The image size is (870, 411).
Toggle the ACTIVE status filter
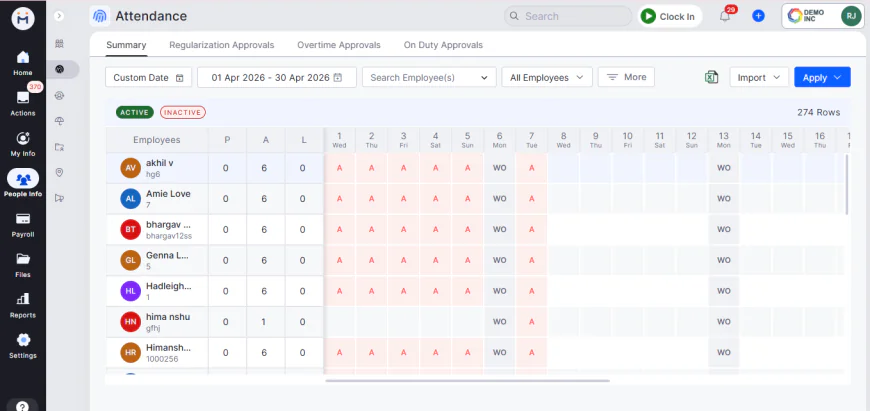[135, 112]
